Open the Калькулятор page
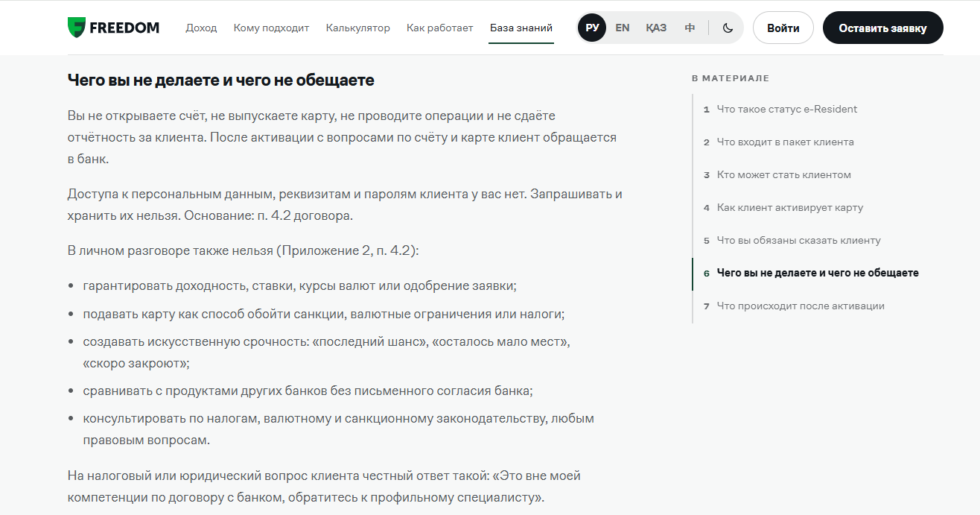The height and width of the screenshot is (515, 980). (x=357, y=28)
